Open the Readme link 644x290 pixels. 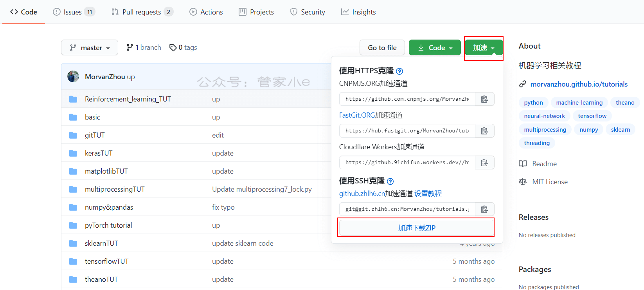[x=544, y=164]
